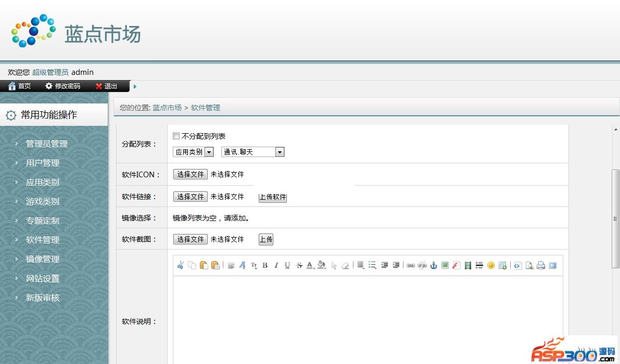Click the print icon in editor
The height and width of the screenshot is (364, 620).
(x=541, y=265)
